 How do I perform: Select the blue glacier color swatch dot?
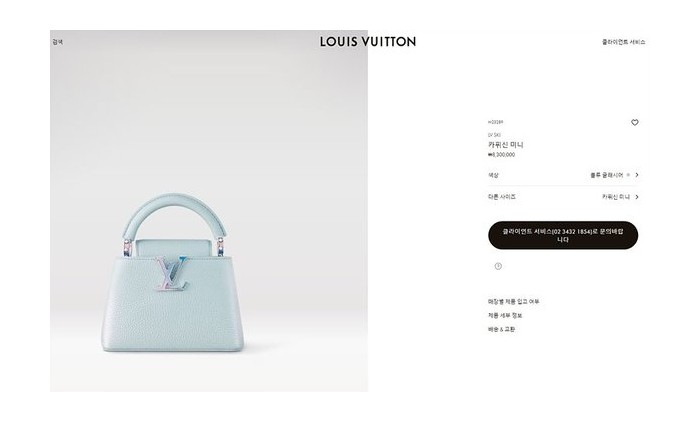tap(628, 175)
